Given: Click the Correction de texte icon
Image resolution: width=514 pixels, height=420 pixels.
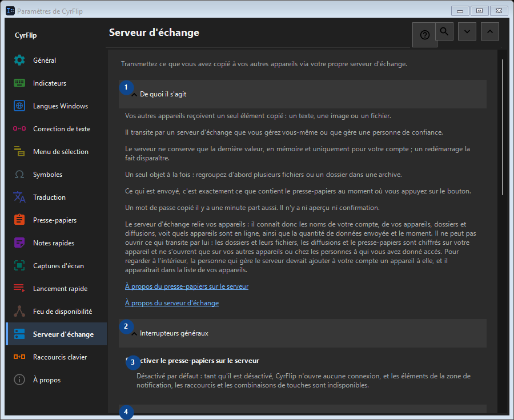Looking at the screenshot, I should (x=19, y=129).
